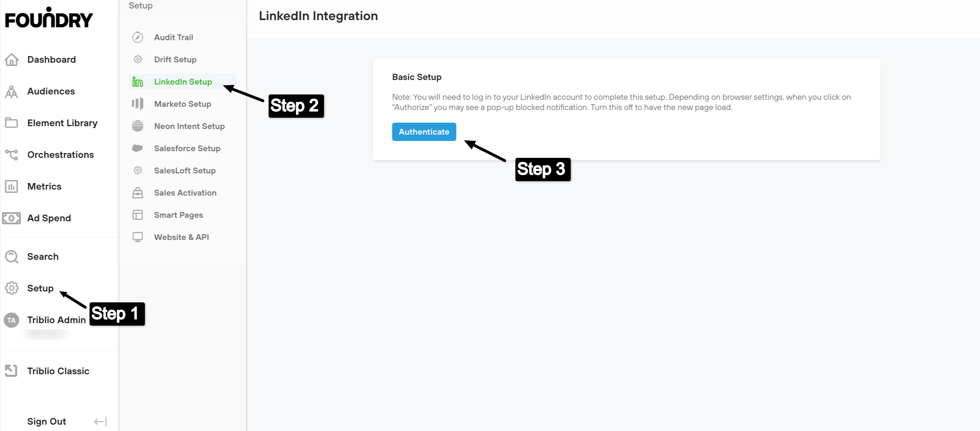
Task: Click the Authenticate button
Action: pos(424,131)
